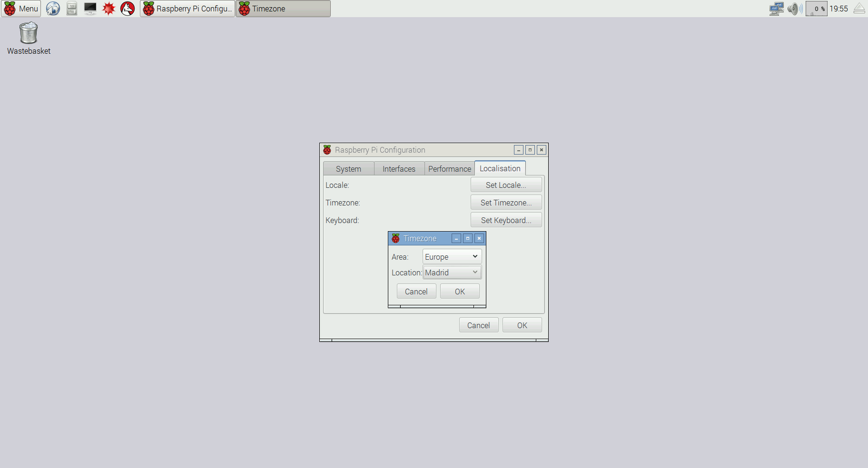Close the Timezone dialog

[479, 238]
